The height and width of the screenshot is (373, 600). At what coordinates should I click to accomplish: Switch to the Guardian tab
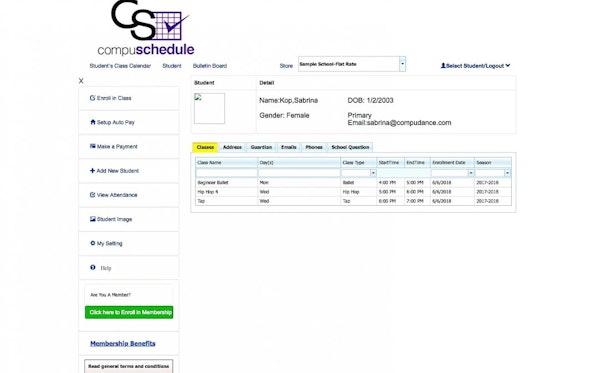pyautogui.click(x=261, y=147)
